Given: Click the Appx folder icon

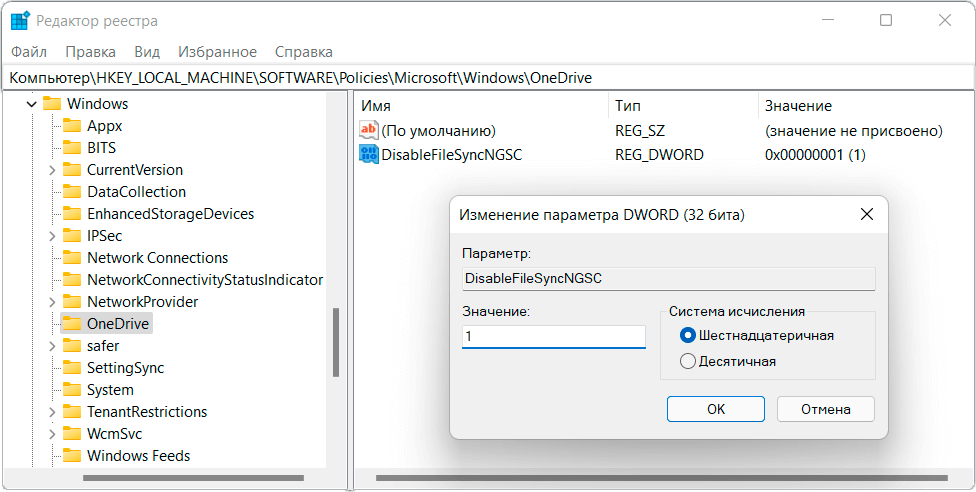Looking at the screenshot, I should pos(72,126).
